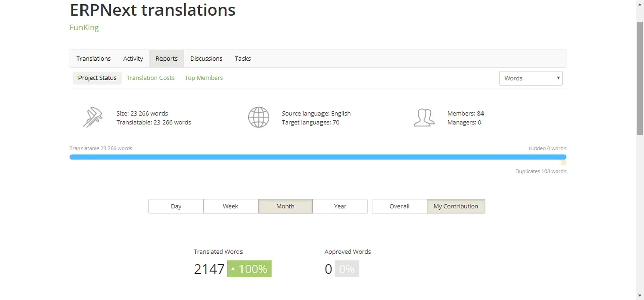The image size is (644, 300).
Task: Click the blue translatable progress bar
Action: (x=318, y=157)
